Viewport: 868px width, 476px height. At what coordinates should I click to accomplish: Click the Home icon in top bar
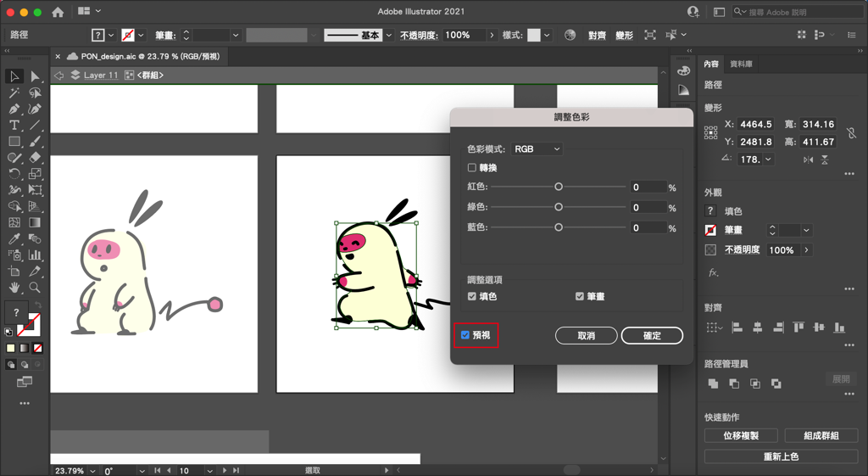point(58,12)
